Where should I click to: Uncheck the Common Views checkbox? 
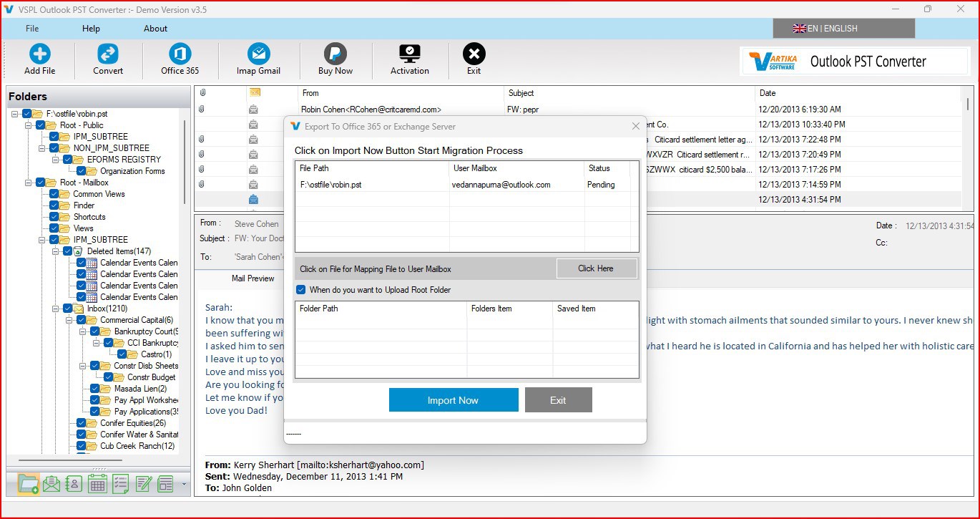[54, 194]
